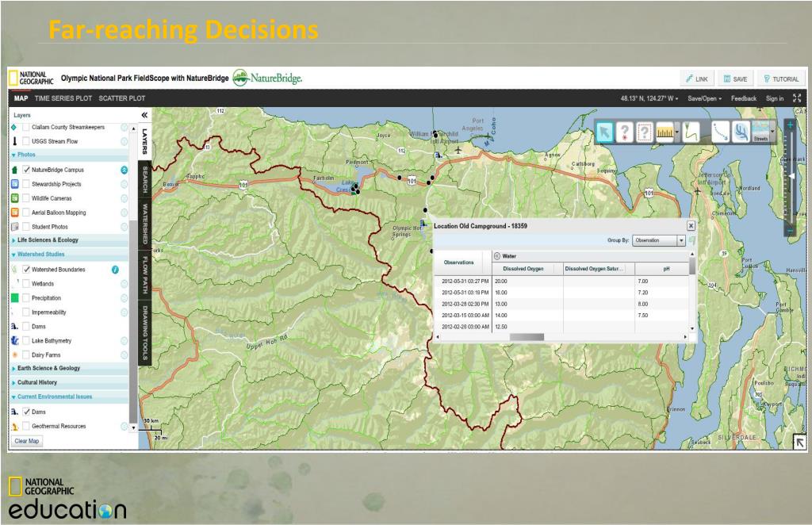Click the National Geographic Education footer logo

[x=67, y=498]
